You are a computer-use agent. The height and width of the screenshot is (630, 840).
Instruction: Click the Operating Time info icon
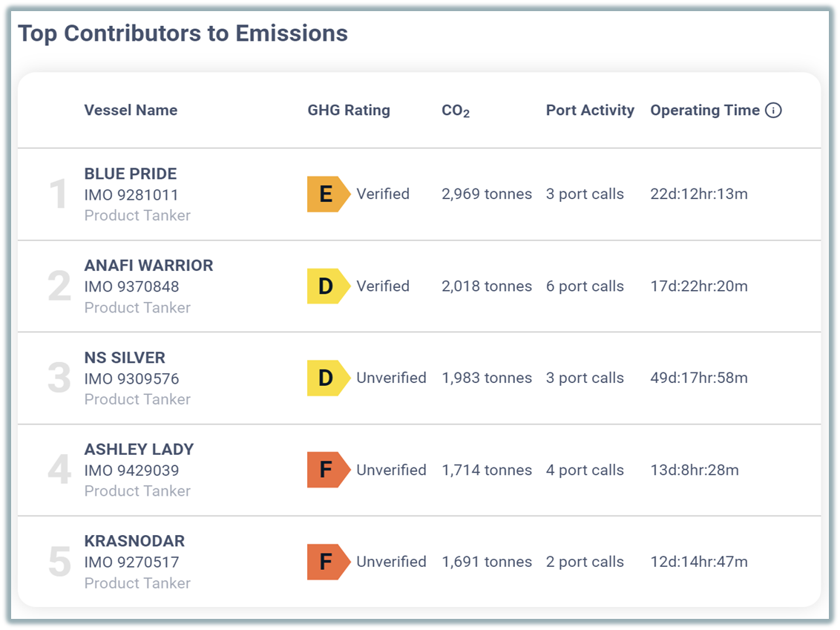click(773, 111)
